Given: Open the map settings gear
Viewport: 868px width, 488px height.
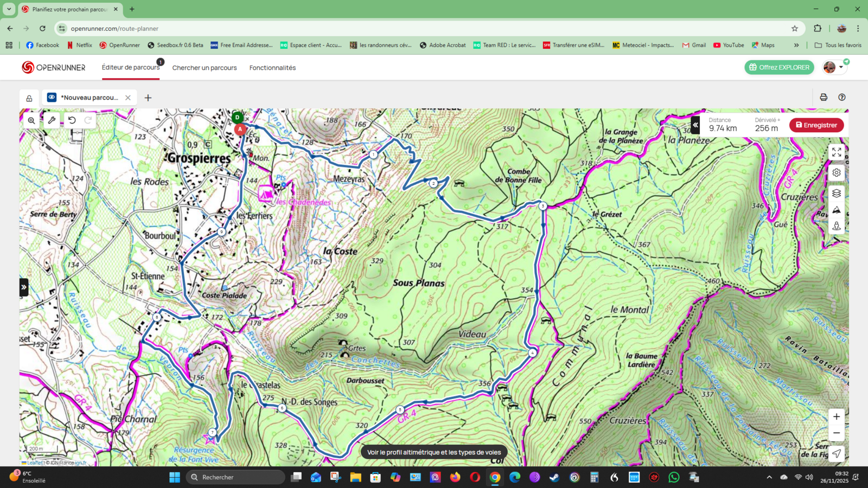Looking at the screenshot, I should coord(836,173).
